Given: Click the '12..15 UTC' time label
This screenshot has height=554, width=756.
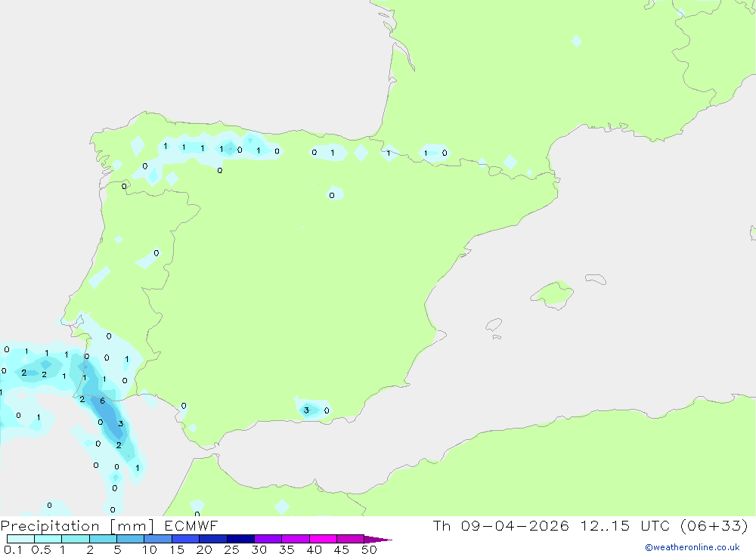Looking at the screenshot, I should (626, 526).
